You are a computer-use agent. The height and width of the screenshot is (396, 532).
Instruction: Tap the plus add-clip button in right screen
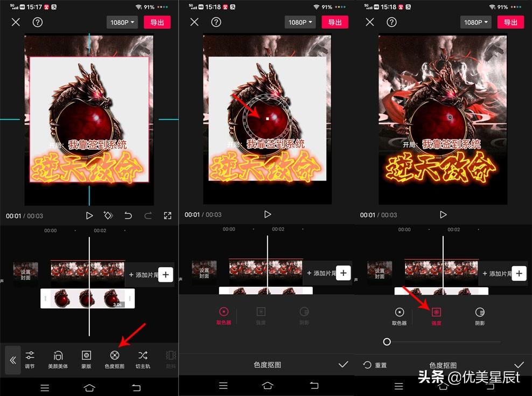tap(519, 273)
